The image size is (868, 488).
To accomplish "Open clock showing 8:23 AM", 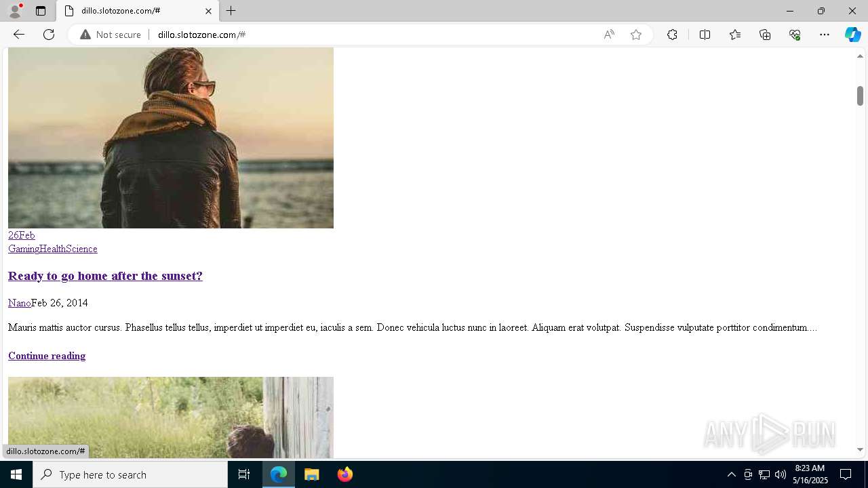I will [810, 474].
